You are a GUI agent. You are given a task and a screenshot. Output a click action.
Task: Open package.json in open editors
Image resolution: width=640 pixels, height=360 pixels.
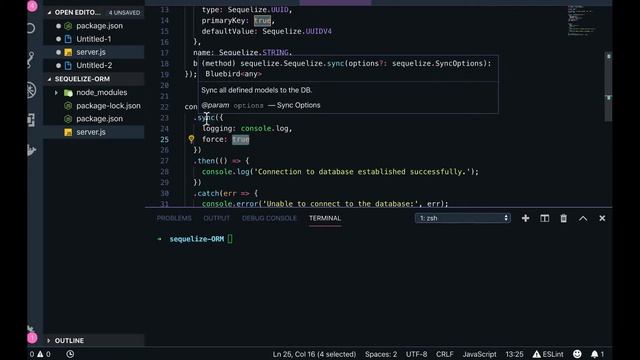click(99, 26)
